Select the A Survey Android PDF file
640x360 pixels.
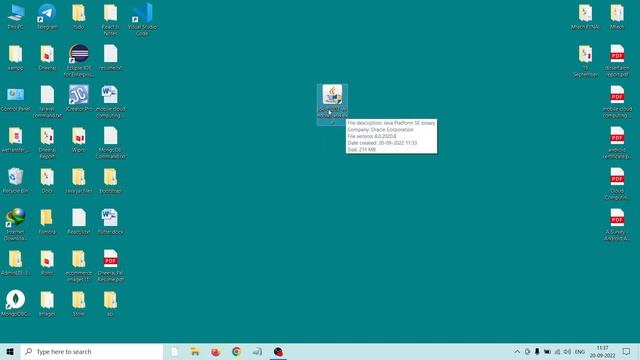coord(617,224)
